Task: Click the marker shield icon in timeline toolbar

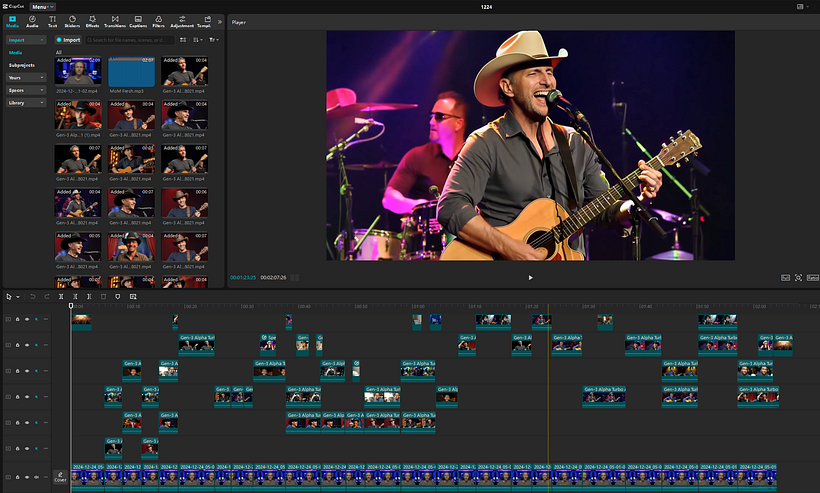Action: [118, 297]
